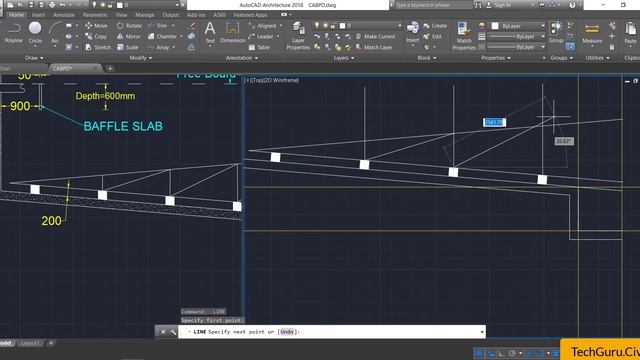Open the Insert ribbon tab
This screenshot has height=360, width=640.
(x=39, y=15)
